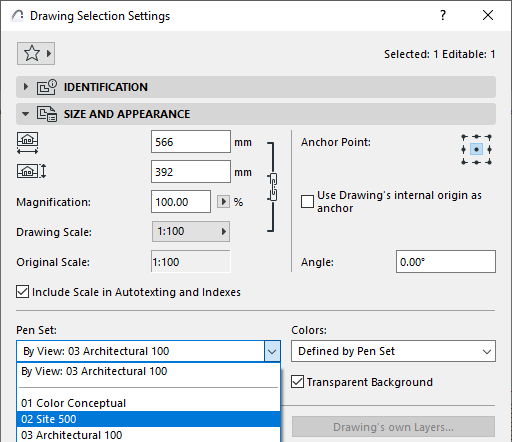This screenshot has width=512, height=442.
Task: Open the Magnification arrow popup
Action: pos(224,201)
